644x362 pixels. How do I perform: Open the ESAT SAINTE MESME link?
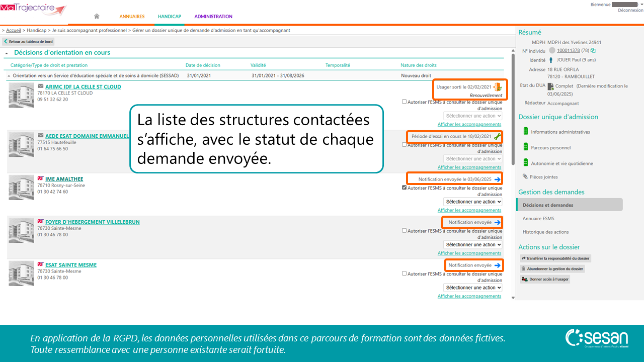click(71, 265)
